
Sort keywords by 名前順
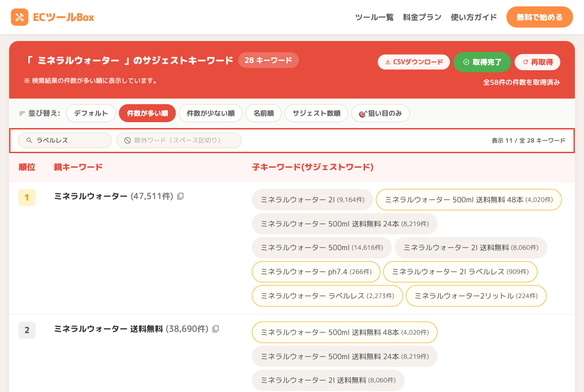[x=264, y=113]
